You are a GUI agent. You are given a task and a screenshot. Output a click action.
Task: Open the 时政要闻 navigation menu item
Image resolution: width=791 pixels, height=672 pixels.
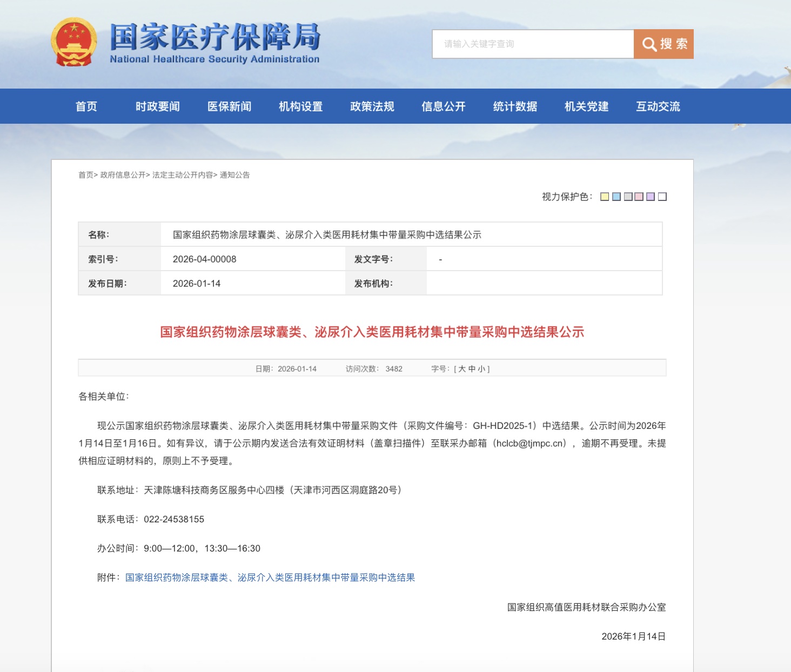(157, 106)
